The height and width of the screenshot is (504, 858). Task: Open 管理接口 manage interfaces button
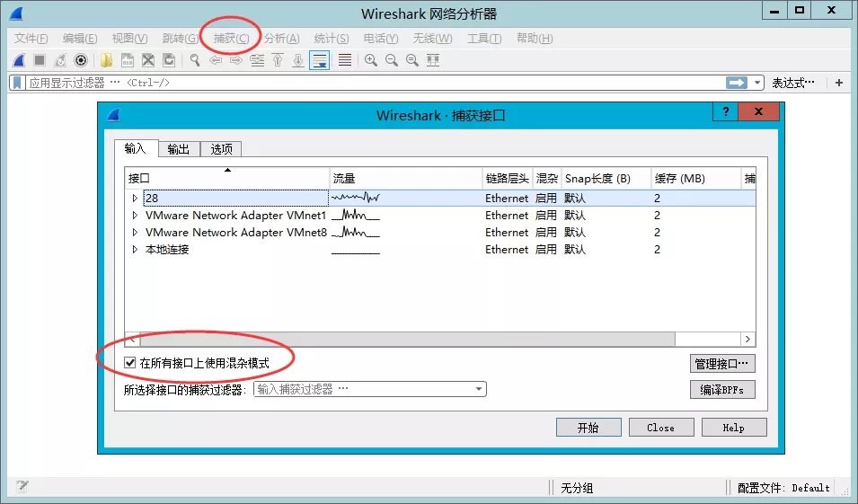pos(722,363)
